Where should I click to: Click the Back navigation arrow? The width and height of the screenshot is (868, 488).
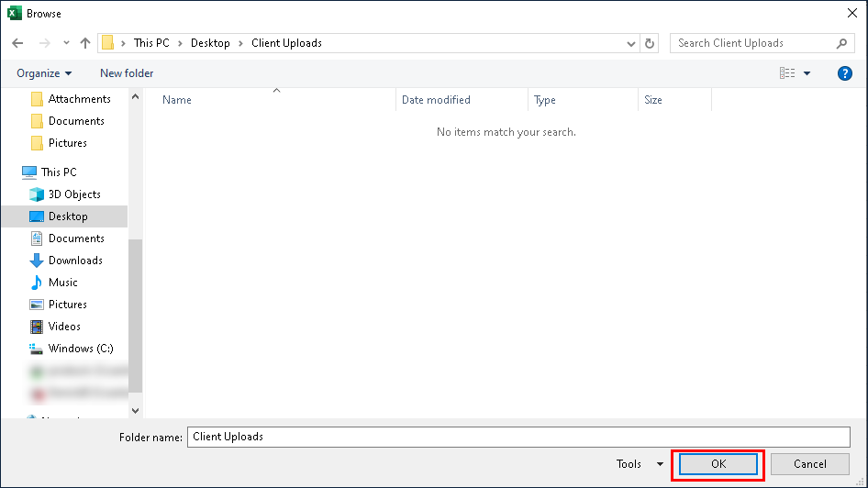click(19, 43)
